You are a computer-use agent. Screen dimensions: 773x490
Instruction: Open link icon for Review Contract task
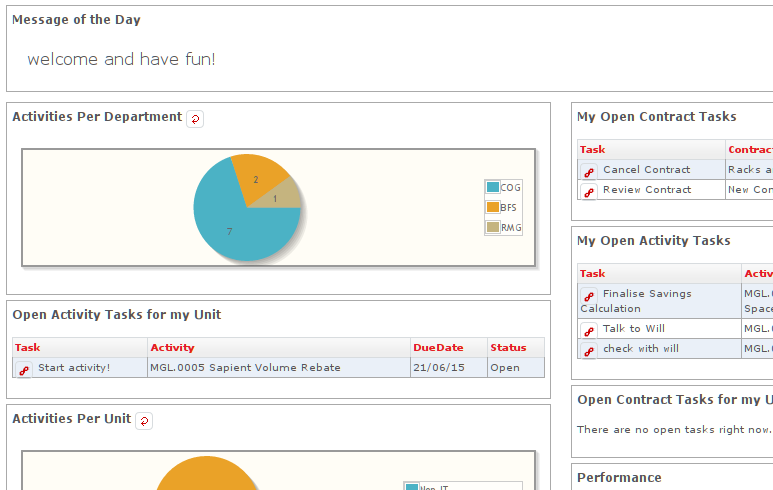589,192
